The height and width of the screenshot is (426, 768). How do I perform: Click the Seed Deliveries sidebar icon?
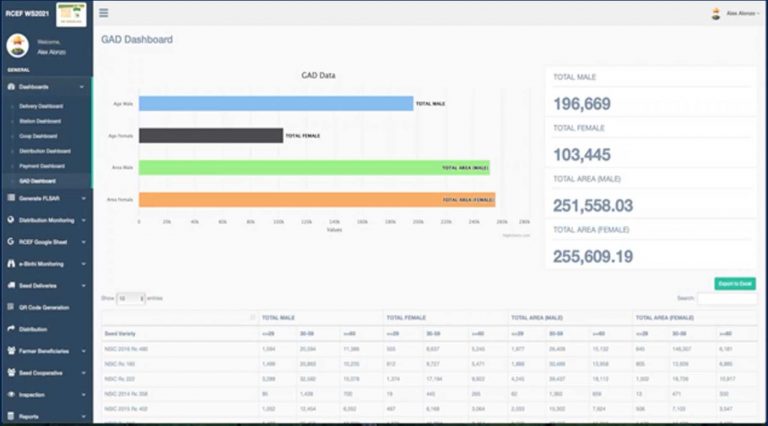[10, 285]
